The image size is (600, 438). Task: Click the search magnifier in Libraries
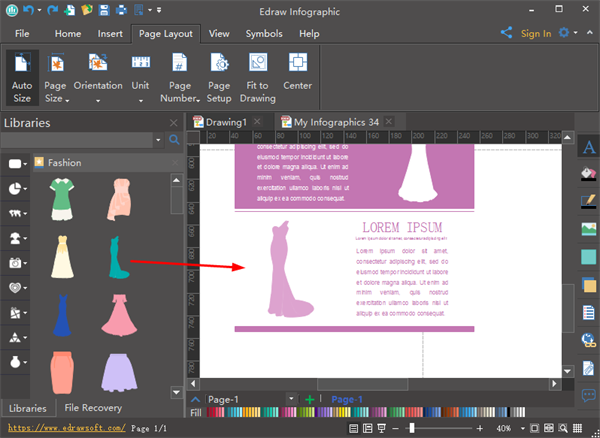174,140
